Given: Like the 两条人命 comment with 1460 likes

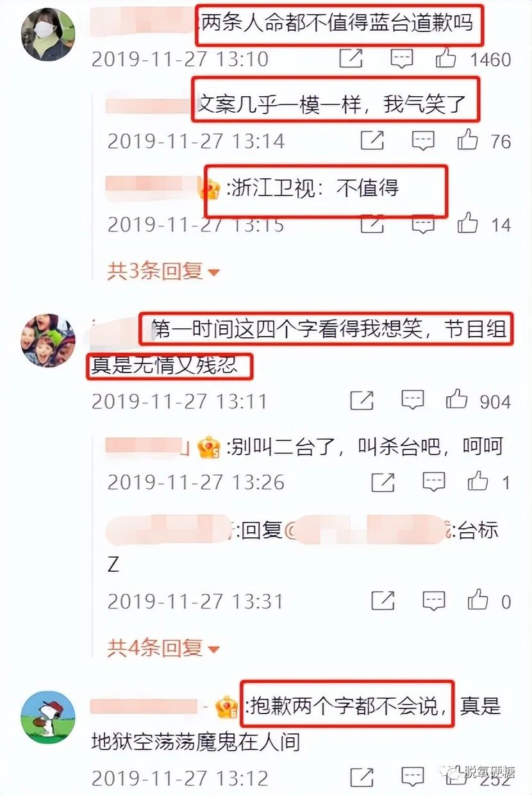Looking at the screenshot, I should [x=445, y=60].
